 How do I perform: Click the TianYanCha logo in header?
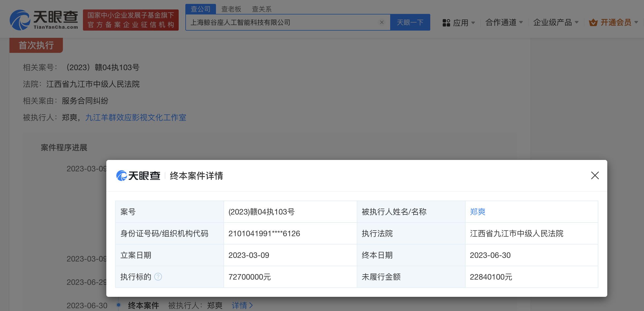[44, 20]
